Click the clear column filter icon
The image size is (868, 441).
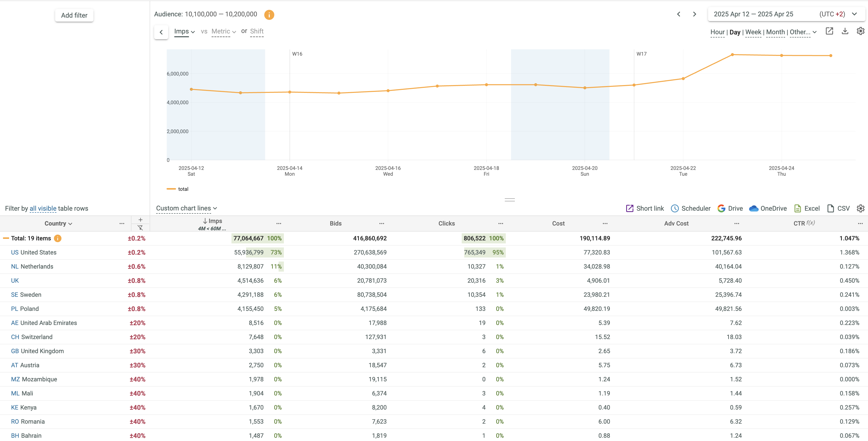tap(140, 228)
